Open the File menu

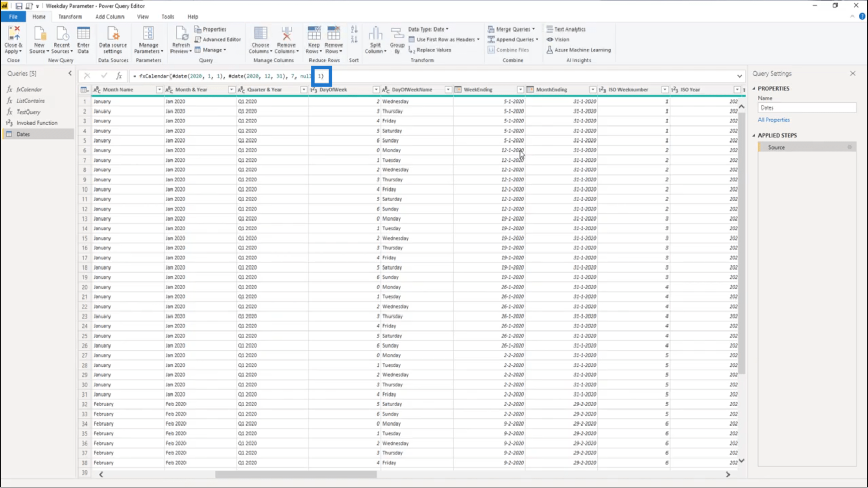point(13,17)
